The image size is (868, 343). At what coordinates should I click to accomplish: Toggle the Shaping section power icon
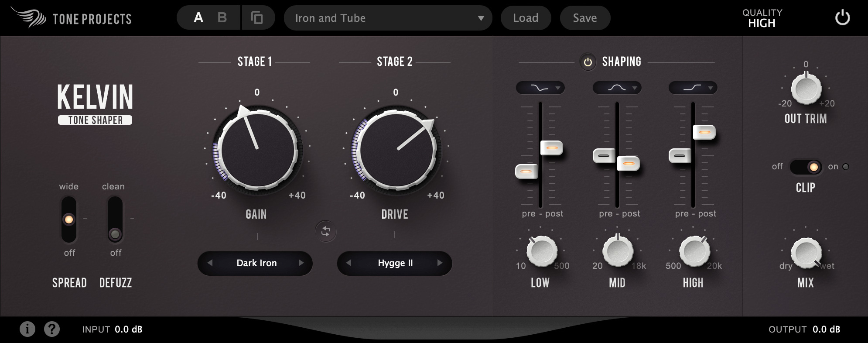tap(588, 62)
